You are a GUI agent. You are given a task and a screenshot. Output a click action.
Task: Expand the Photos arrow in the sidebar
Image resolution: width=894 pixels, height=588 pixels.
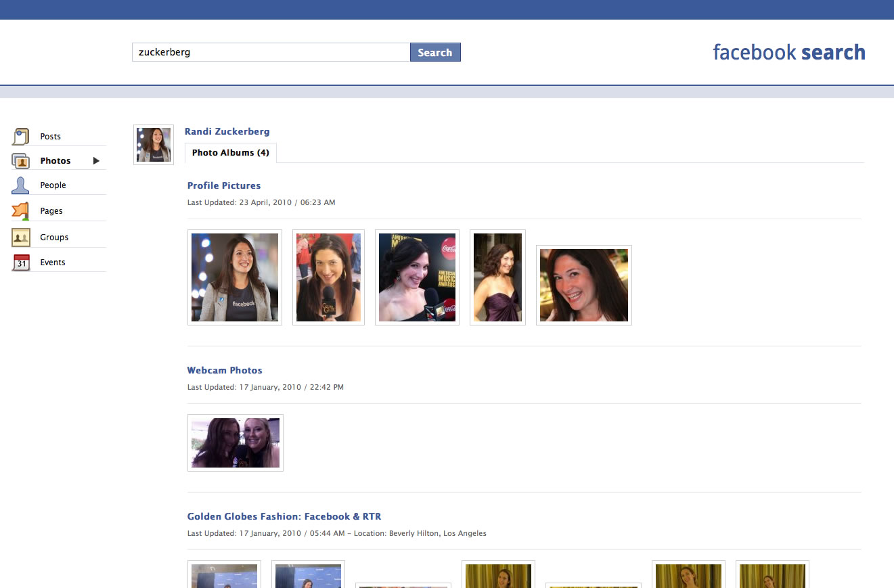pyautogui.click(x=96, y=161)
